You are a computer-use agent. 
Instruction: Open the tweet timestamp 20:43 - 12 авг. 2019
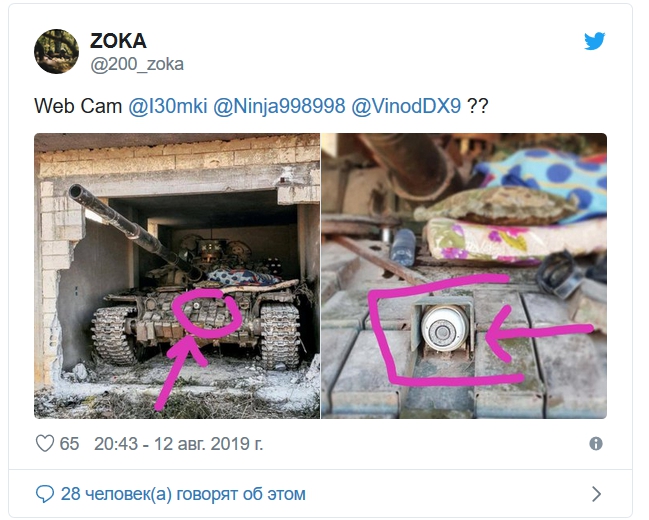(178, 444)
